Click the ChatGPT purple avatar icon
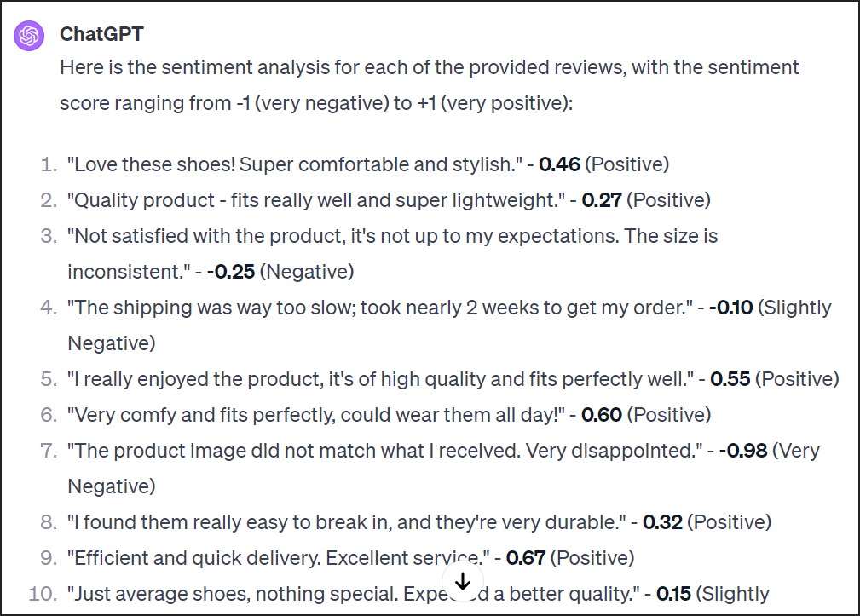The height and width of the screenshot is (616, 860). pyautogui.click(x=28, y=36)
